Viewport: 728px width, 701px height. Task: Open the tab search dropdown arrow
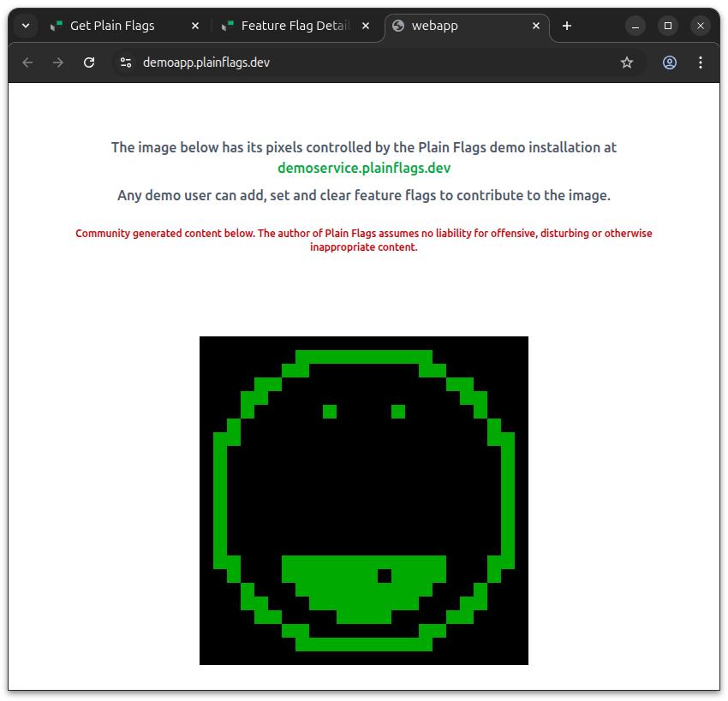(26, 26)
